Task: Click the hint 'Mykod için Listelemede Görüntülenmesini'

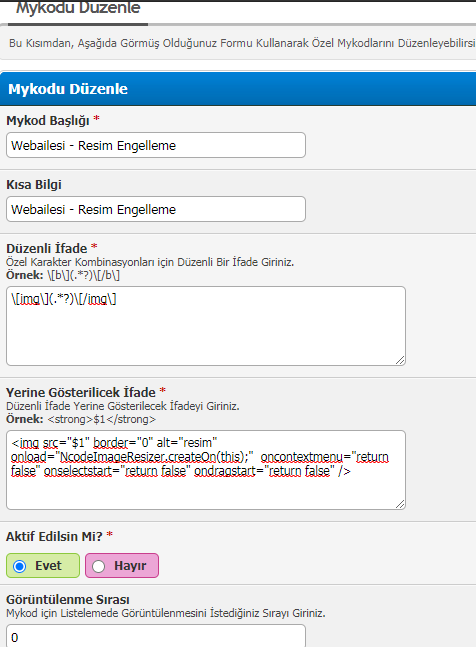Action: point(166,613)
